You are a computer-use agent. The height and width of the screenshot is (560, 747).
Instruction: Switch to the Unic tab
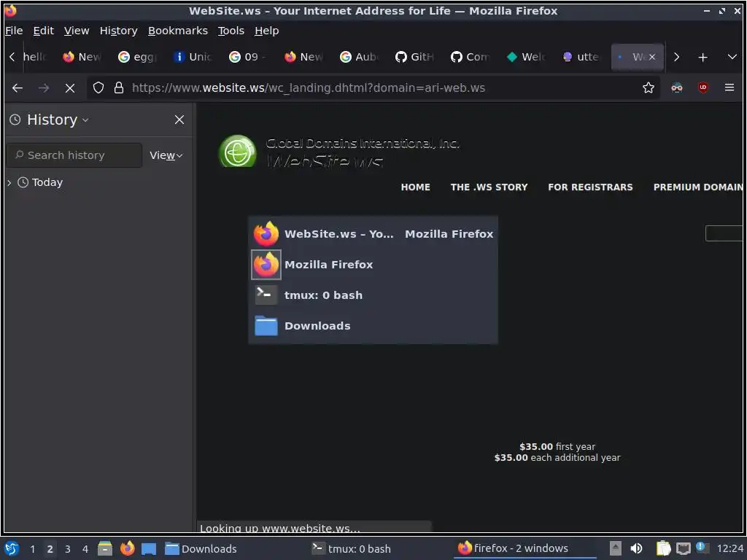[193, 57]
